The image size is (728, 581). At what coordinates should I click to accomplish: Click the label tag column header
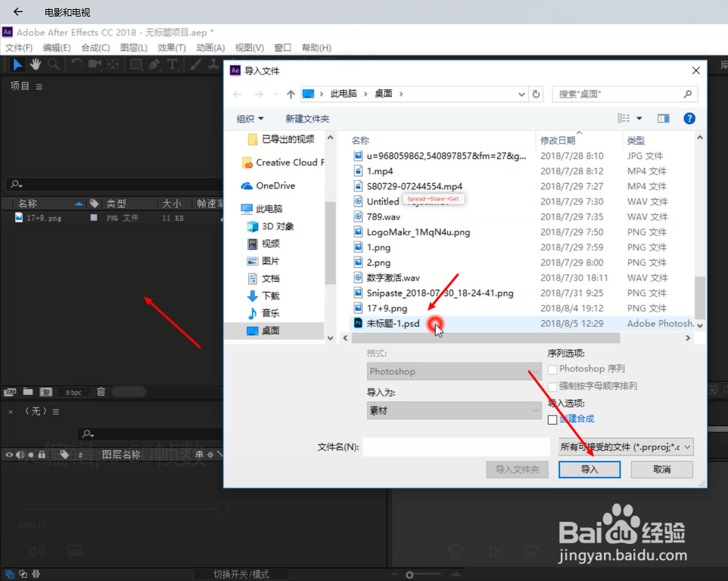click(95, 204)
